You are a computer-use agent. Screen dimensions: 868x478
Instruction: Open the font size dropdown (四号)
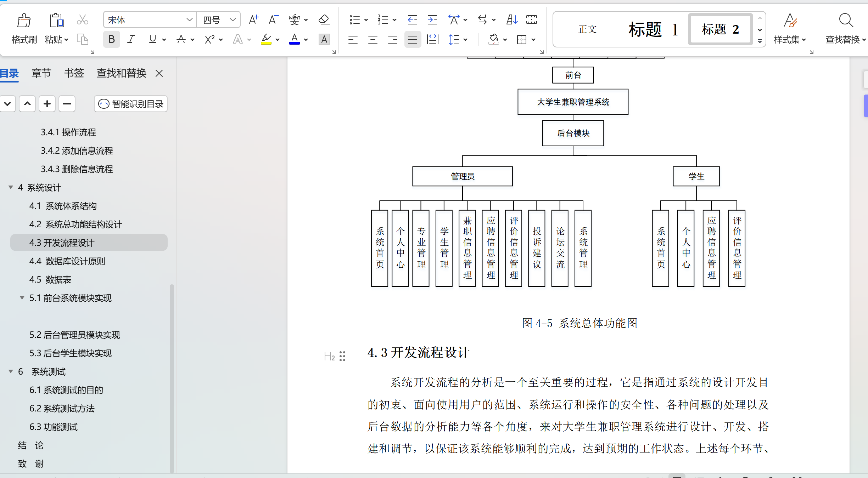point(233,20)
